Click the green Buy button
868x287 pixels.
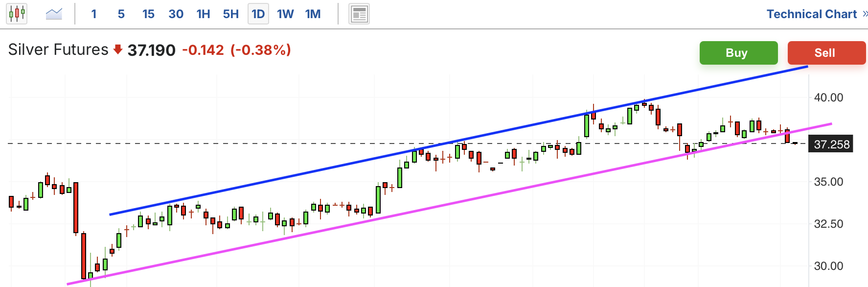(x=738, y=52)
